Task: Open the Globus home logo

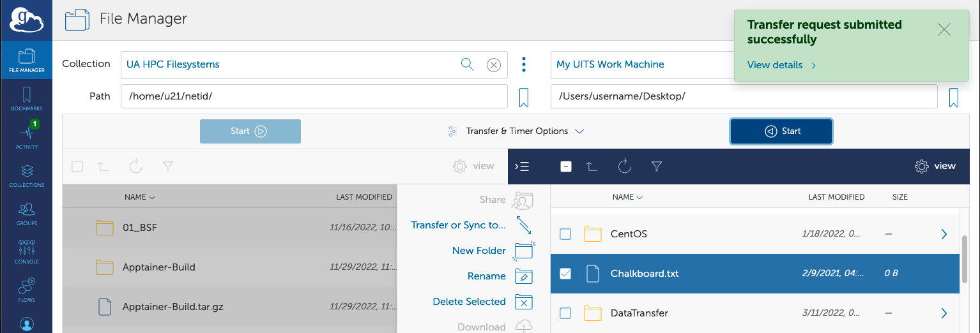Action: click(26, 20)
